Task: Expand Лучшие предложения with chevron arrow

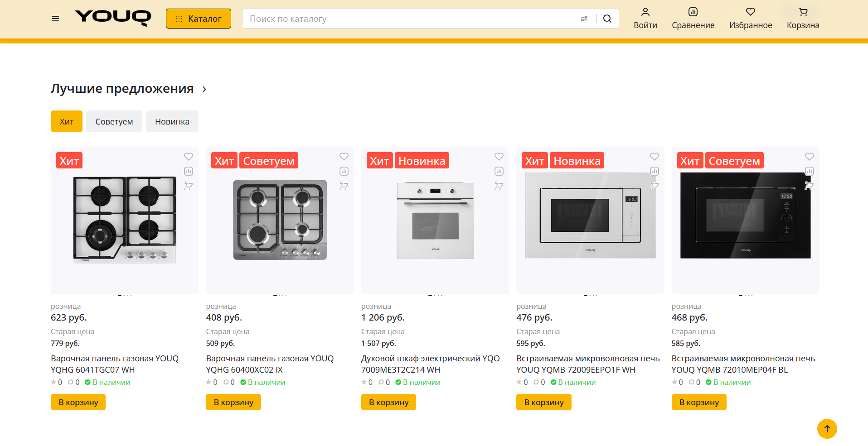Action: click(x=204, y=89)
